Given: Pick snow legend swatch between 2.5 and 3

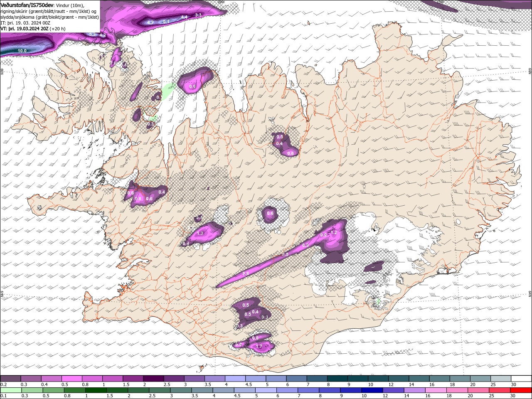Looking at the screenshot, I should 174,379.
